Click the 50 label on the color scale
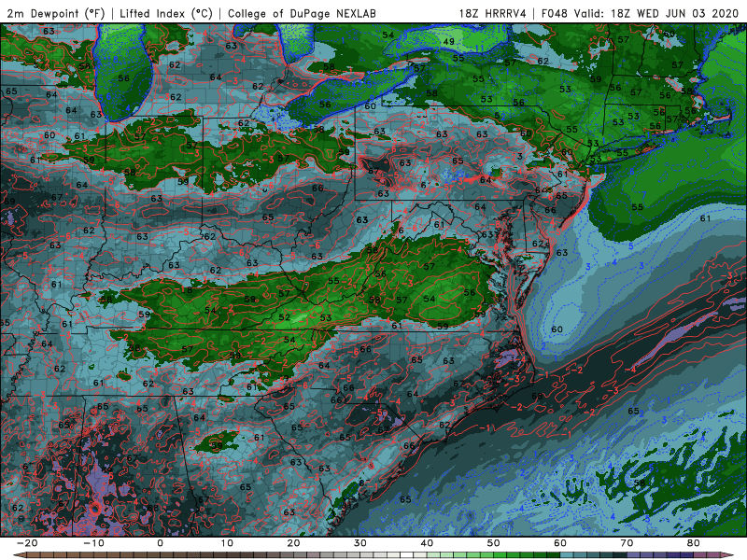Screen dimensions: 747x560 point(494,543)
